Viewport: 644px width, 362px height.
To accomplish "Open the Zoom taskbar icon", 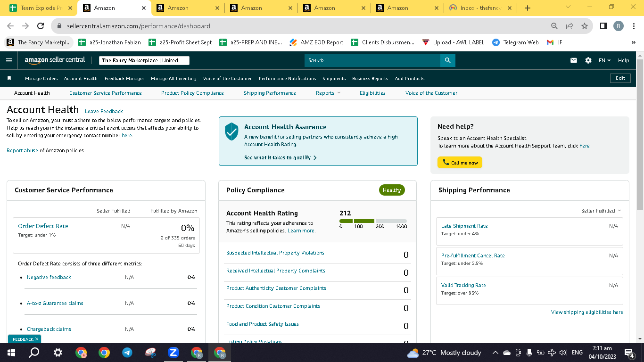I will point(173,353).
